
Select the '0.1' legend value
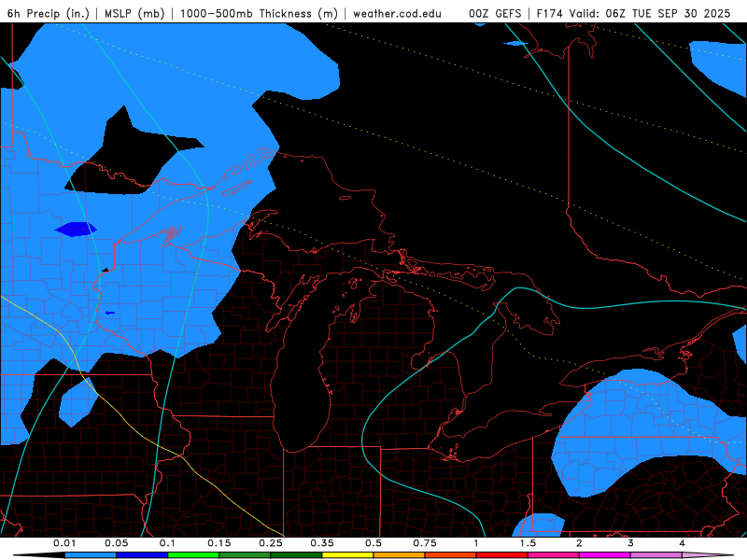(x=167, y=543)
